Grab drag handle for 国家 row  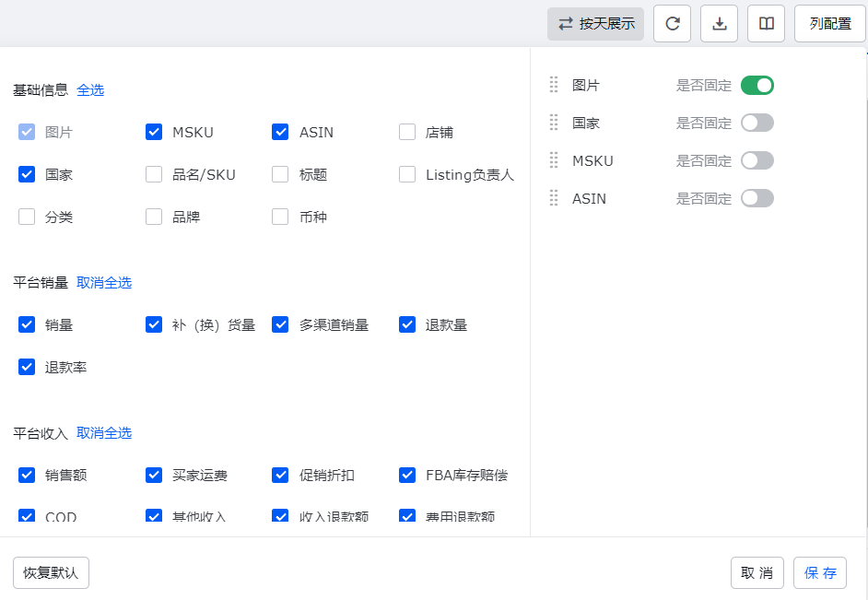click(x=554, y=123)
